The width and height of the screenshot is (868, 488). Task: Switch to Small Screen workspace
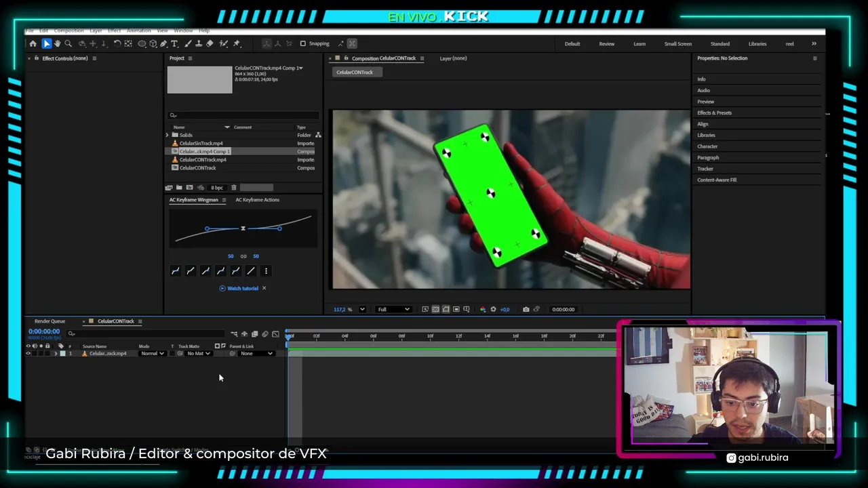678,44
